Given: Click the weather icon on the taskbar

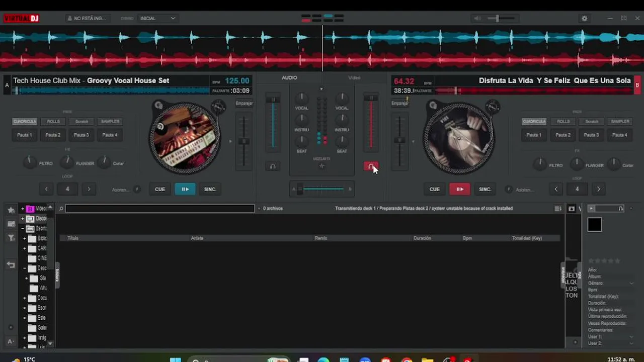Looking at the screenshot, I should tap(15, 359).
